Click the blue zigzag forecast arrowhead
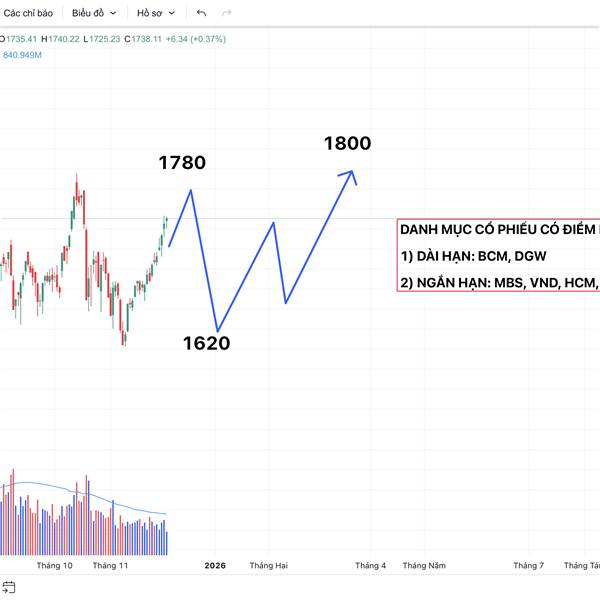Image resolution: width=600 pixels, height=600 pixels. (350, 176)
